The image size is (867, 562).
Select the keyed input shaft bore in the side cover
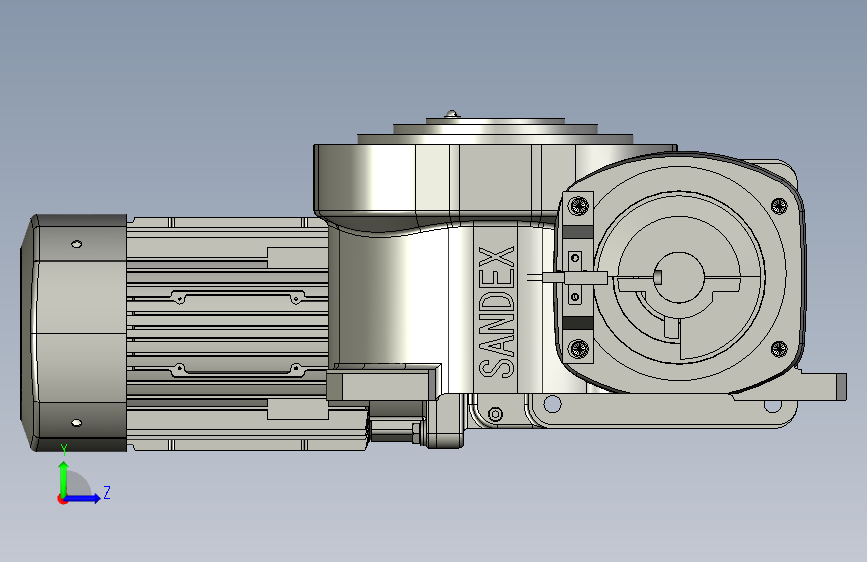tap(678, 277)
